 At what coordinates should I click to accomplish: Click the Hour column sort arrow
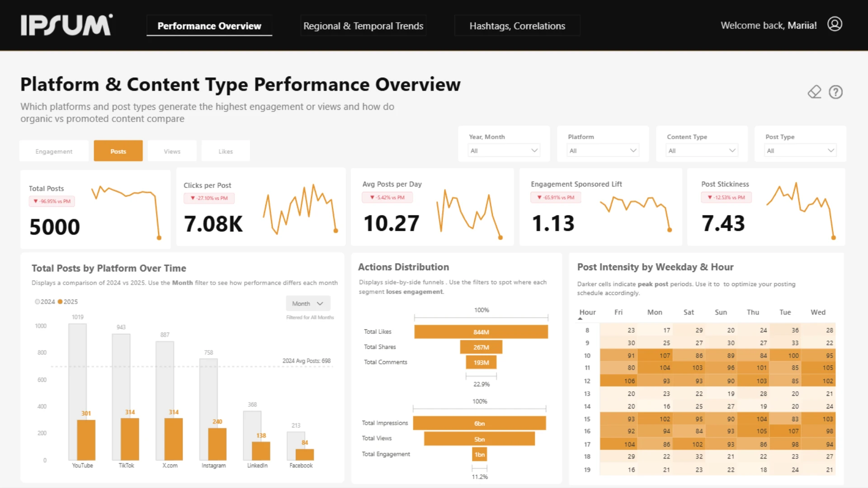coord(580,319)
